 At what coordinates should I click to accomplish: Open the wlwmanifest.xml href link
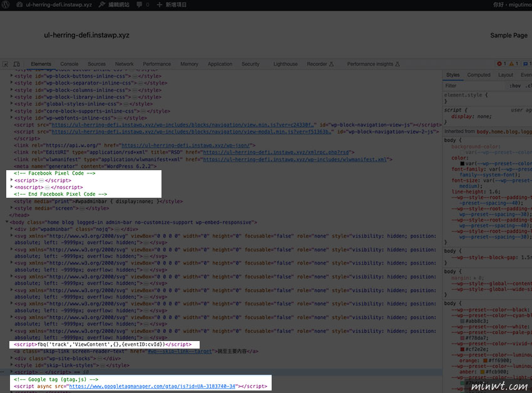click(295, 160)
